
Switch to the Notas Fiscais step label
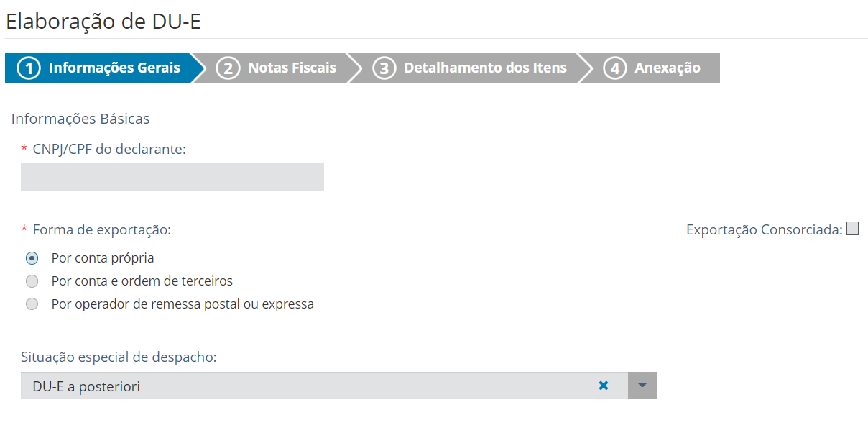pos(292,68)
